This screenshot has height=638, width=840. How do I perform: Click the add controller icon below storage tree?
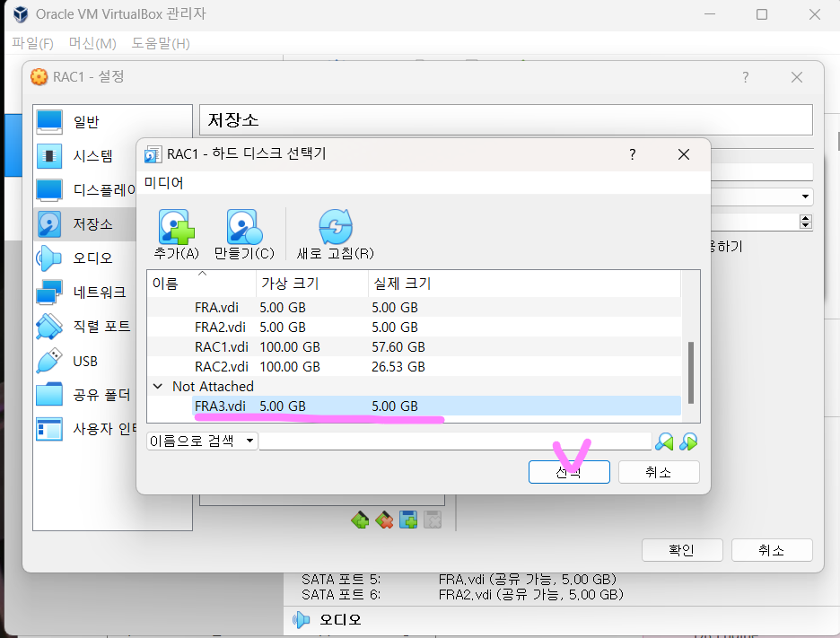360,520
